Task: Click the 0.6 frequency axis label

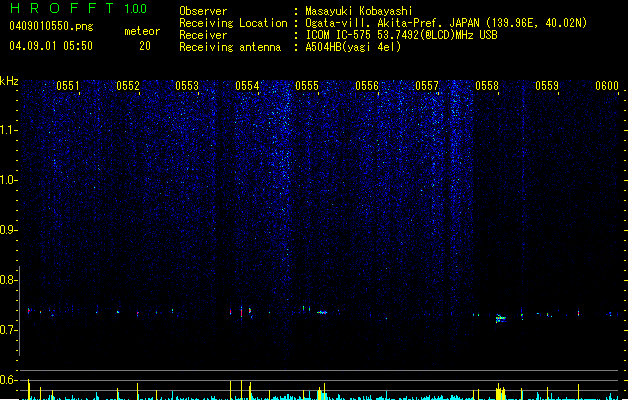Action: pyautogui.click(x=7, y=380)
